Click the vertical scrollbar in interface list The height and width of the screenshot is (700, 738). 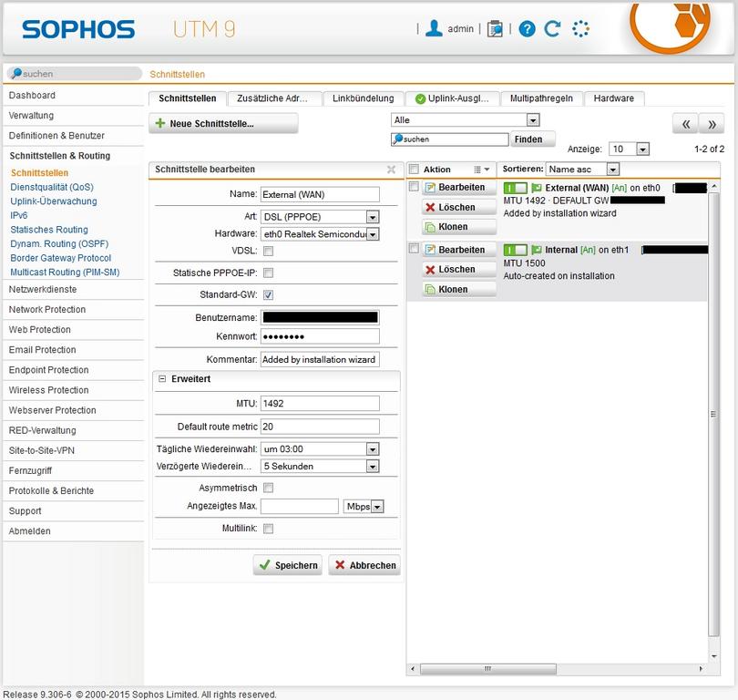click(714, 414)
